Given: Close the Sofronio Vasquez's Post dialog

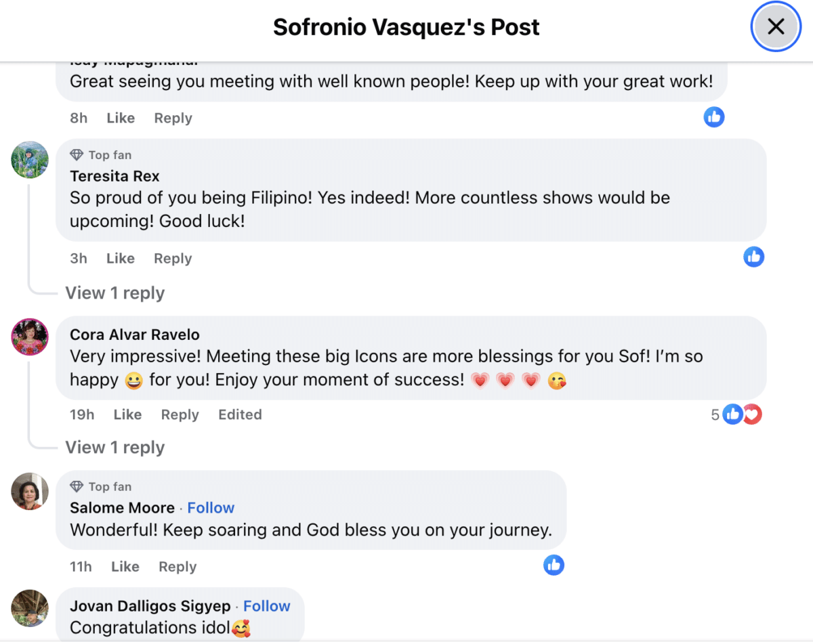Looking at the screenshot, I should [x=775, y=27].
